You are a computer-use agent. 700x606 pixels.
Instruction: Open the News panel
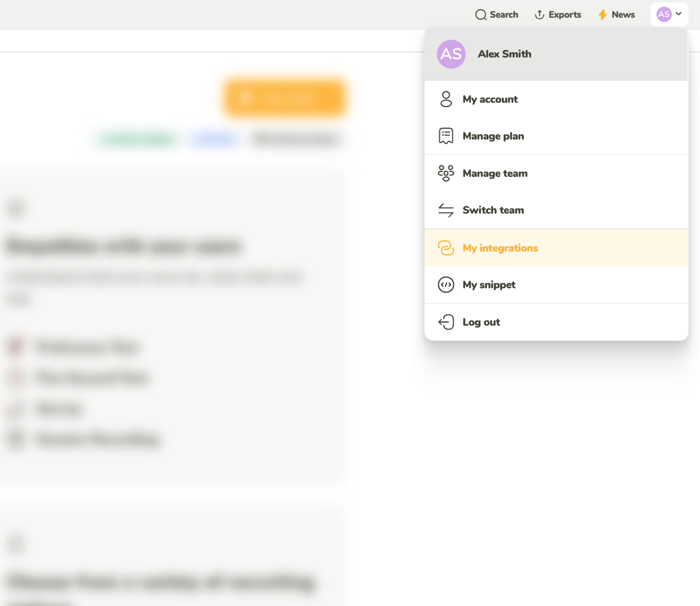[616, 15]
